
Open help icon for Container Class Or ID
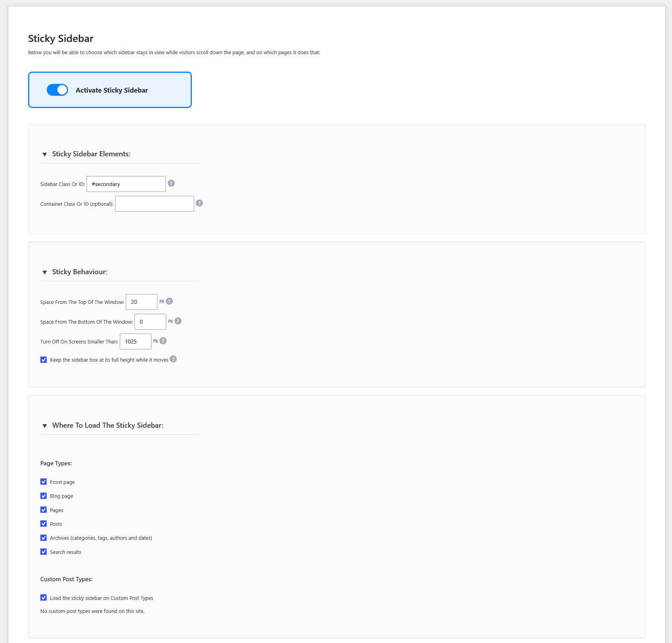(199, 203)
